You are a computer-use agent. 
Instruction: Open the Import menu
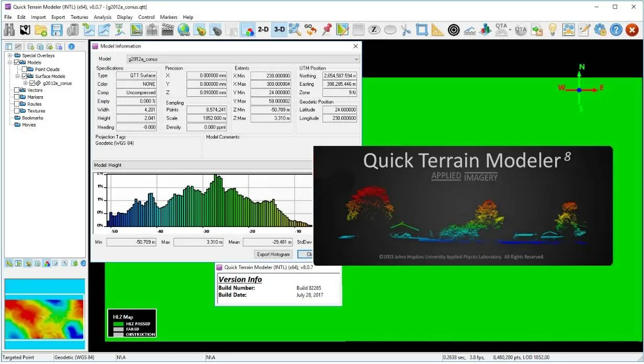[x=38, y=17]
